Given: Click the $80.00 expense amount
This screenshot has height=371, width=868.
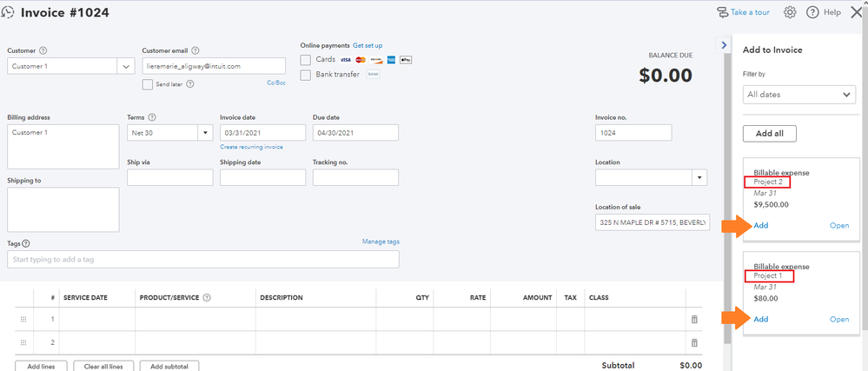Looking at the screenshot, I should 765,299.
